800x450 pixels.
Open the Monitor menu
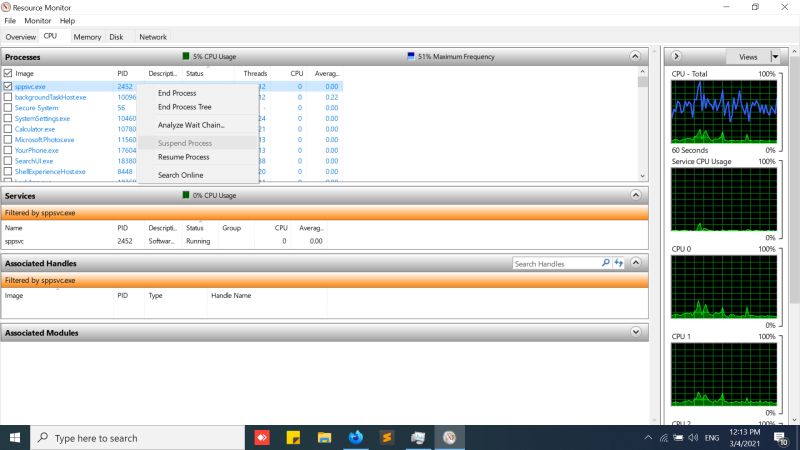pos(38,21)
